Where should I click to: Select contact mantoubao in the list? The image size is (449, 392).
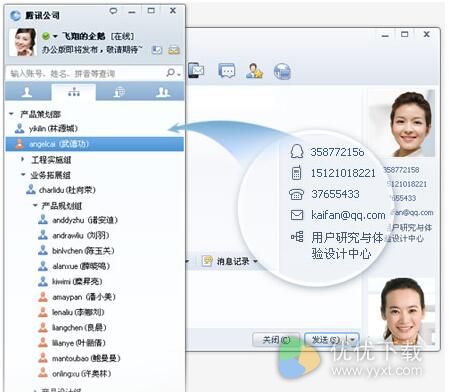pyautogui.click(x=86, y=358)
